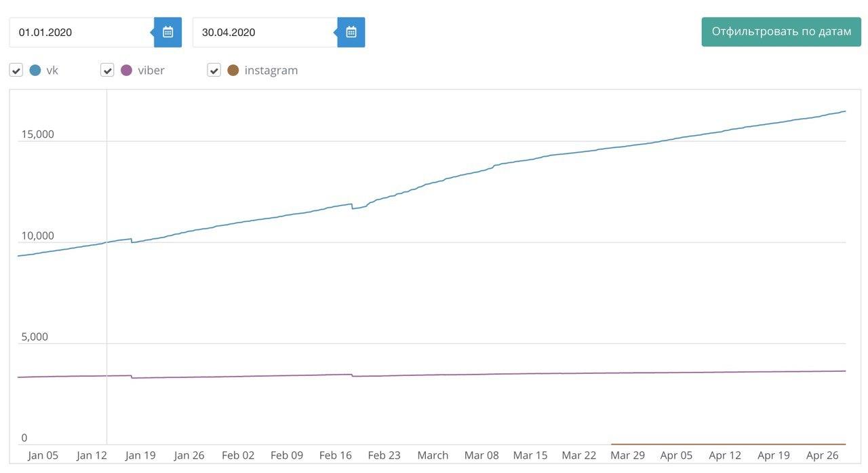
Task: Click the vk legend label text
Action: (x=52, y=70)
